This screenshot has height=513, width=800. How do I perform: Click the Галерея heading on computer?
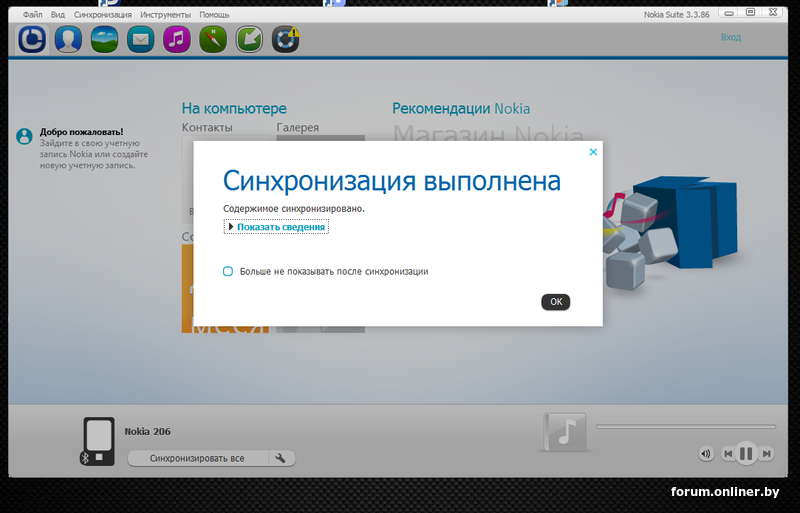[298, 128]
